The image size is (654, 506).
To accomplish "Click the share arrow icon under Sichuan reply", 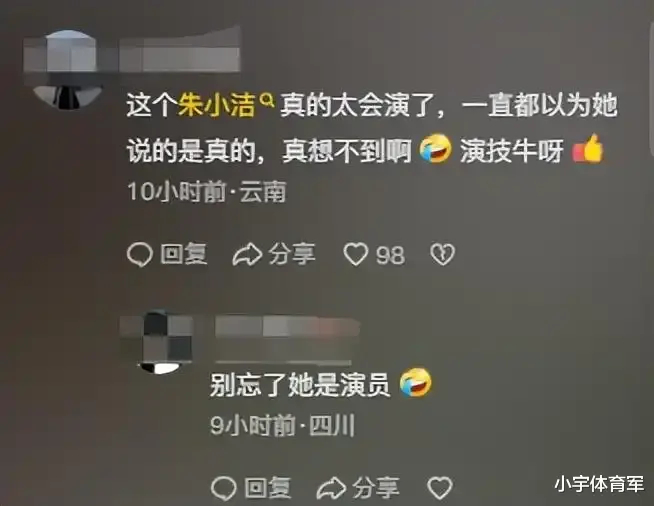I will coord(332,488).
